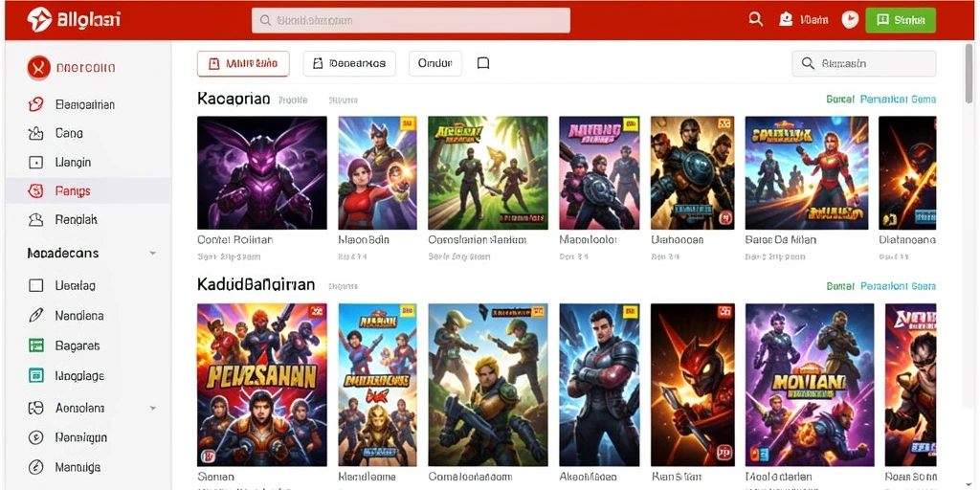Click the green Stntat button

tap(901, 20)
